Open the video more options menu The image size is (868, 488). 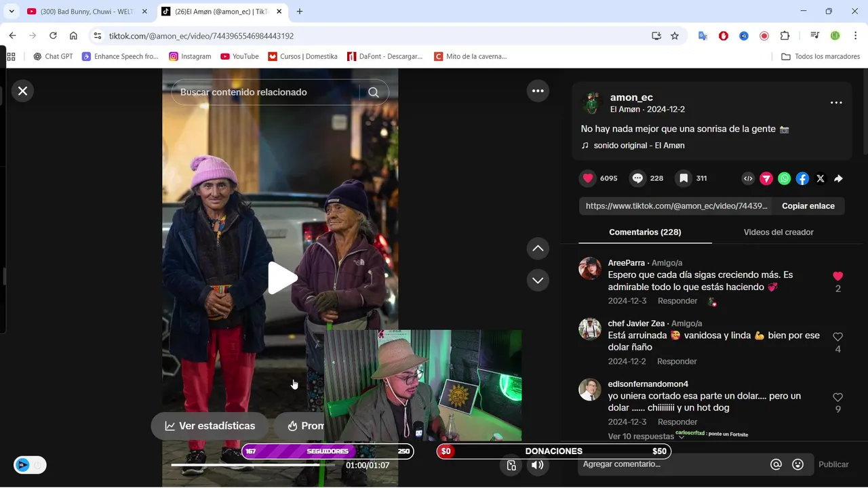(538, 91)
